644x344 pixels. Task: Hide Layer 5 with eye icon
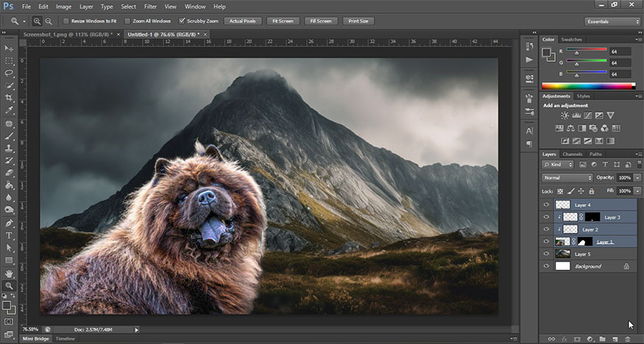coord(546,253)
